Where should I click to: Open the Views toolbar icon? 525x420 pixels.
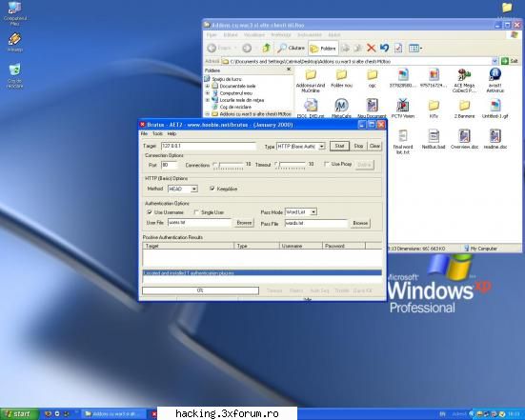(x=415, y=48)
